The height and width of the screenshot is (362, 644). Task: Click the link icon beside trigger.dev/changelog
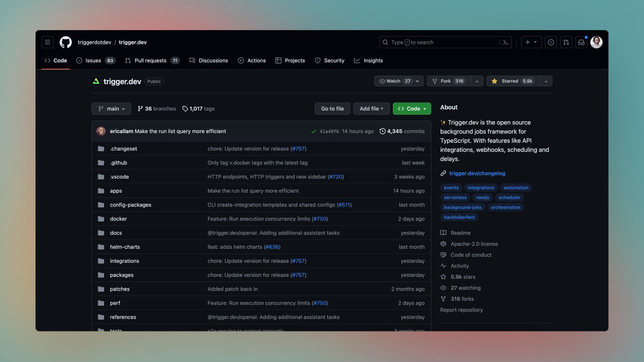(443, 173)
